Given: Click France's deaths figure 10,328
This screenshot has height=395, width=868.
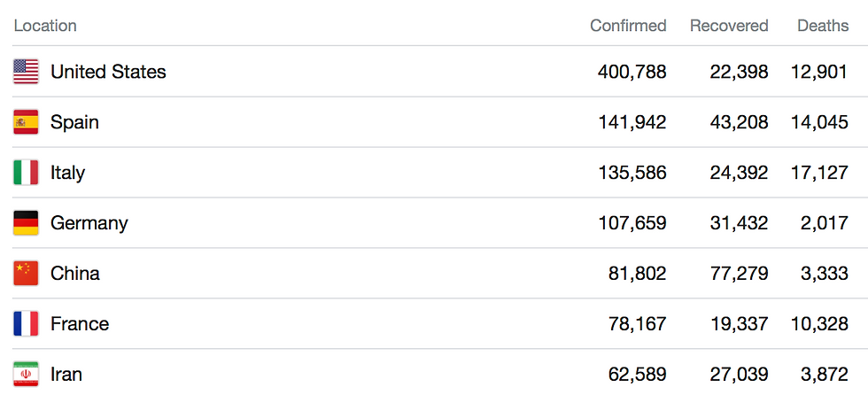Looking at the screenshot, I should coord(819,324).
